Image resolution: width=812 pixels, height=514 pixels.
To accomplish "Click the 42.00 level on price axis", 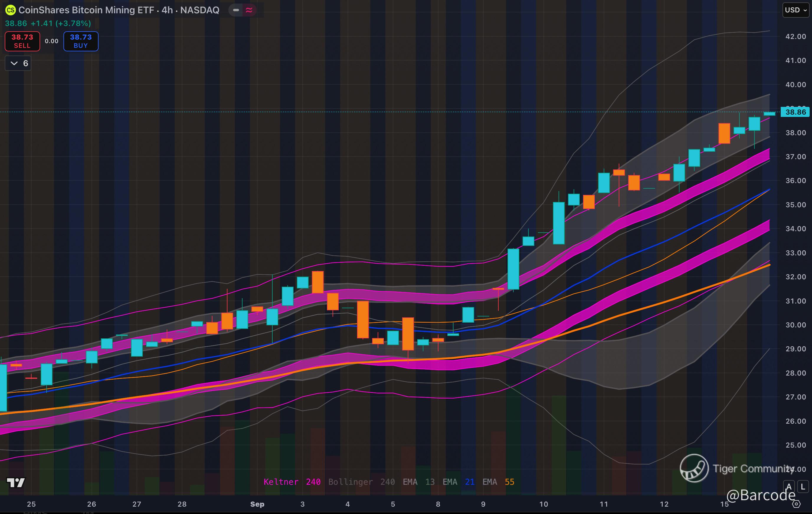I will pos(795,36).
